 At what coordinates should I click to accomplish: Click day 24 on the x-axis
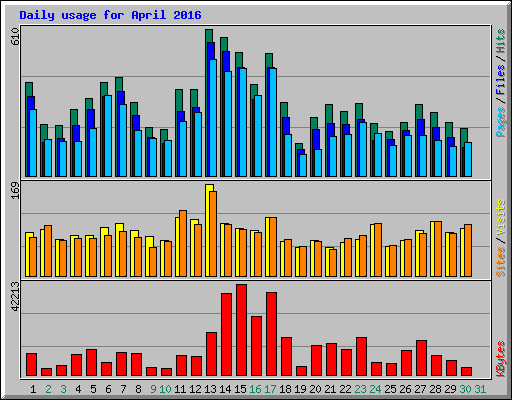(x=375, y=389)
